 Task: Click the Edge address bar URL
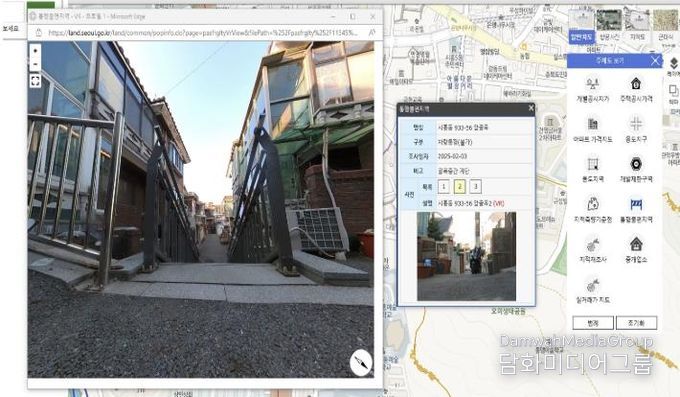point(203,33)
